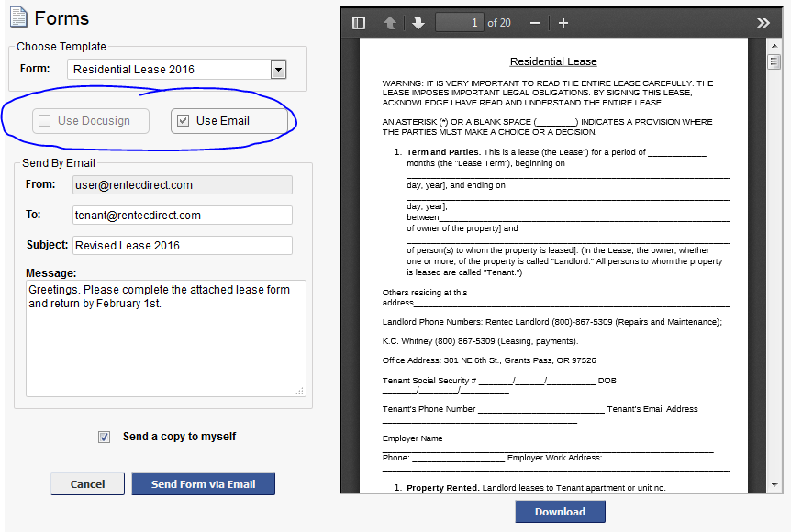Screen dimensions: 791x532
Task: Open the Form template dropdown
Action: [278, 69]
